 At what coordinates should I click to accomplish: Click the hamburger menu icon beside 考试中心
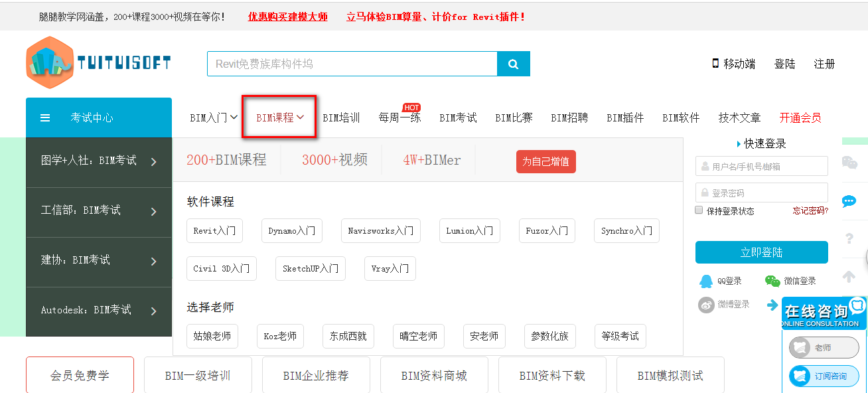tap(45, 118)
